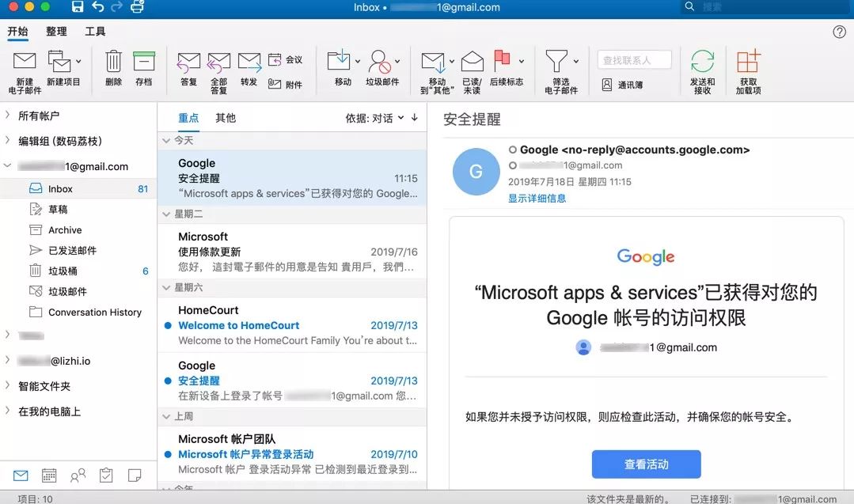Archive the message with 存档 icon
This screenshot has height=504, width=854.
[144, 62]
